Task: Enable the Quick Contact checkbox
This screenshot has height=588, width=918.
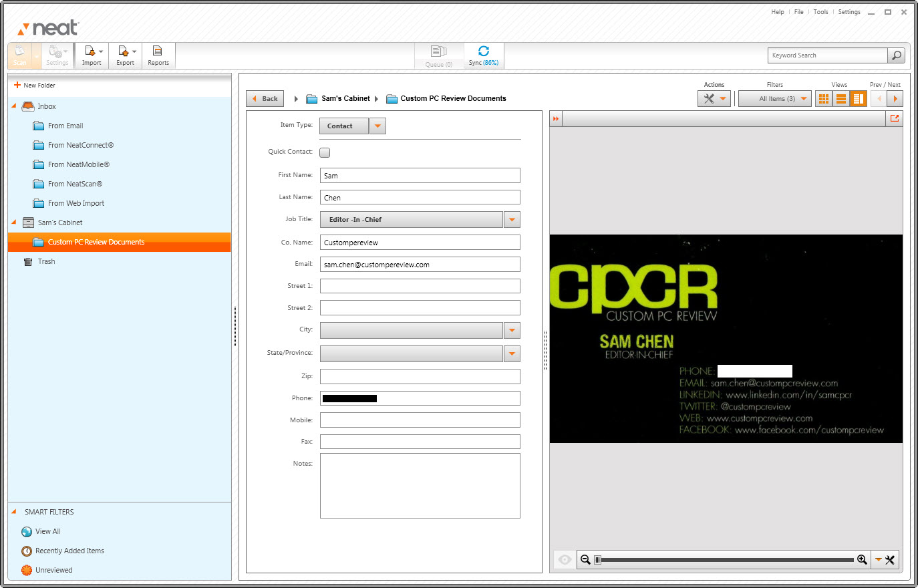Action: (x=325, y=152)
